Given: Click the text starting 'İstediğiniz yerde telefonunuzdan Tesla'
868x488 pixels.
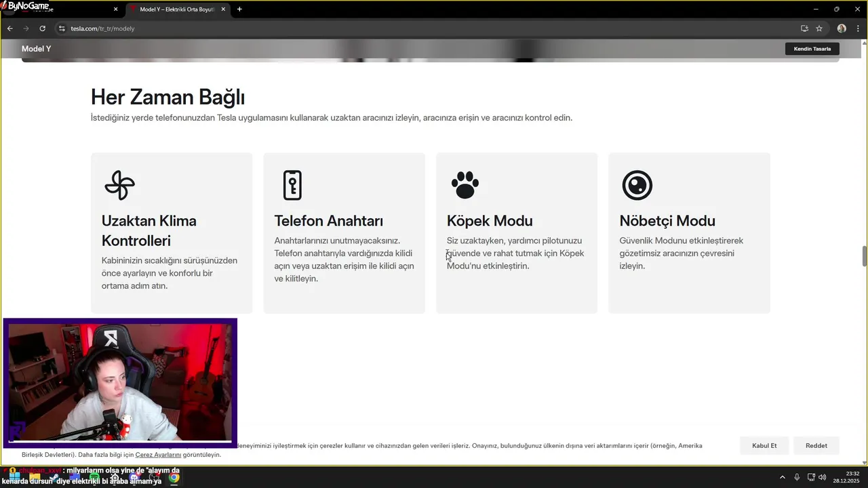Looking at the screenshot, I should coord(332,118).
